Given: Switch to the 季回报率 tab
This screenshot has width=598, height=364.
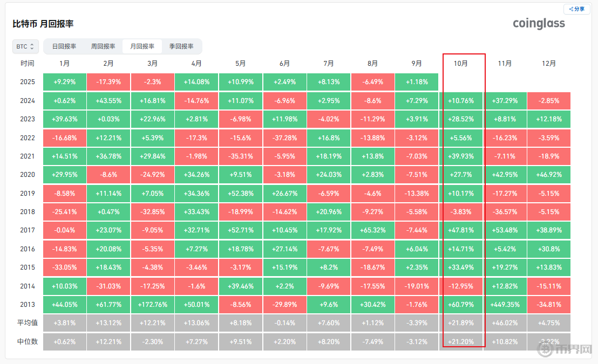Looking at the screenshot, I should pyautogui.click(x=181, y=46).
